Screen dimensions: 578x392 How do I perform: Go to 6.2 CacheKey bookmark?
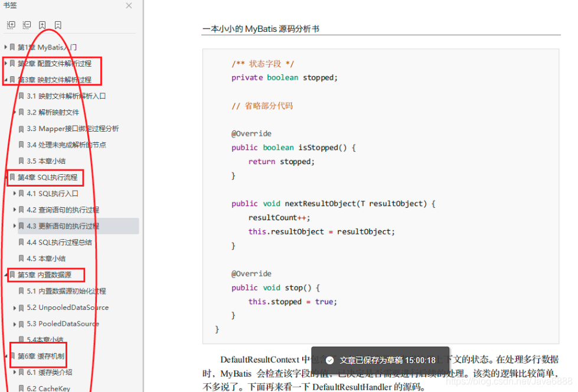[x=48, y=388]
